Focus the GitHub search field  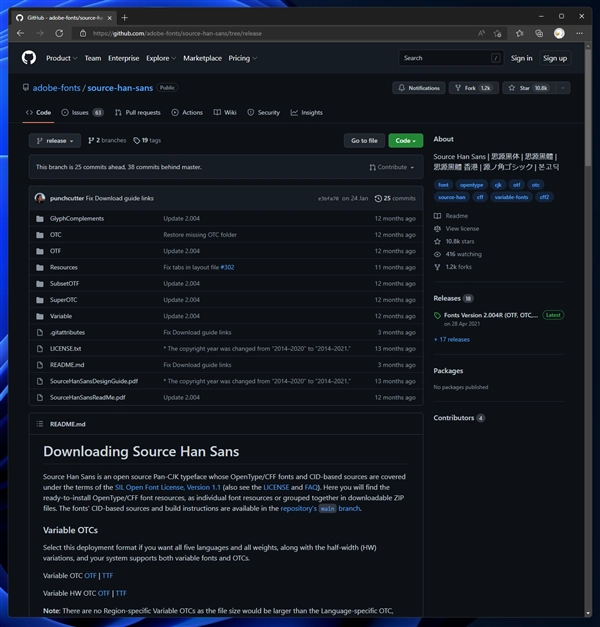[451, 58]
